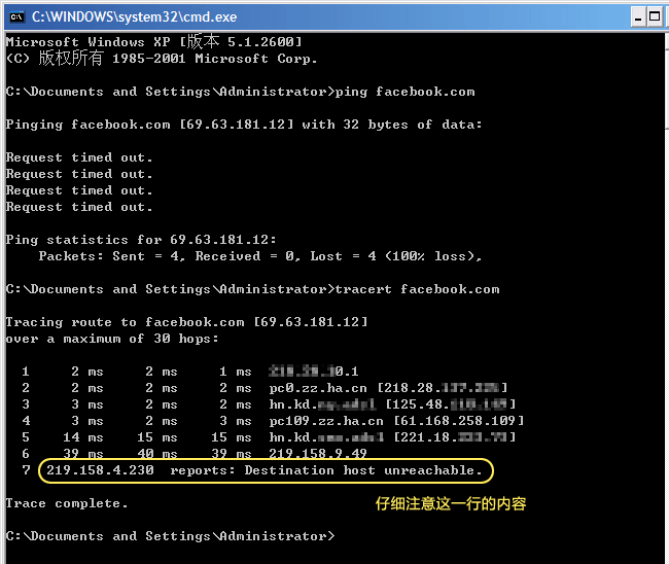Click the cmd.exe system menu icon
The width and height of the screenshot is (669, 564).
(x=14, y=16)
